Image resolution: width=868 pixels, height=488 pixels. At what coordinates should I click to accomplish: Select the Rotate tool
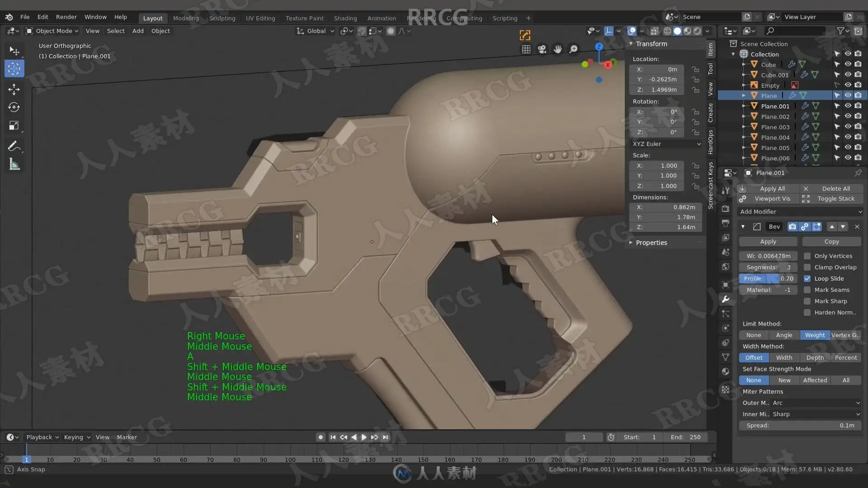pyautogui.click(x=14, y=108)
